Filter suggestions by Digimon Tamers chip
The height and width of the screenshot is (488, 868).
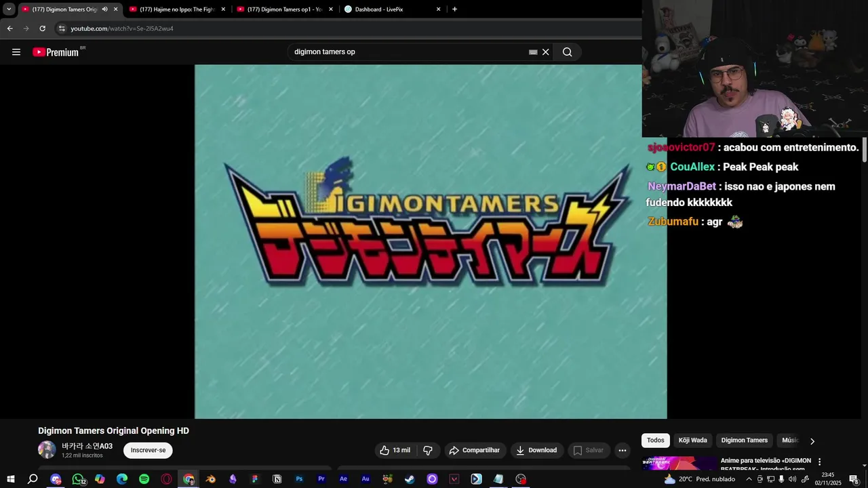coord(745,441)
